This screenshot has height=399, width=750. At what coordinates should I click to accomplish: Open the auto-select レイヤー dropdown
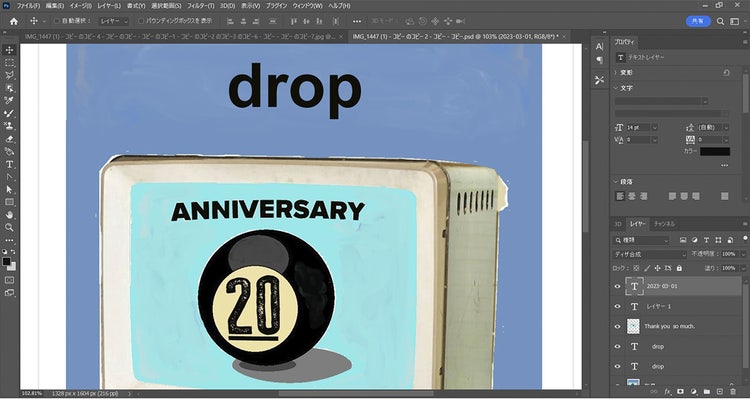click(114, 21)
